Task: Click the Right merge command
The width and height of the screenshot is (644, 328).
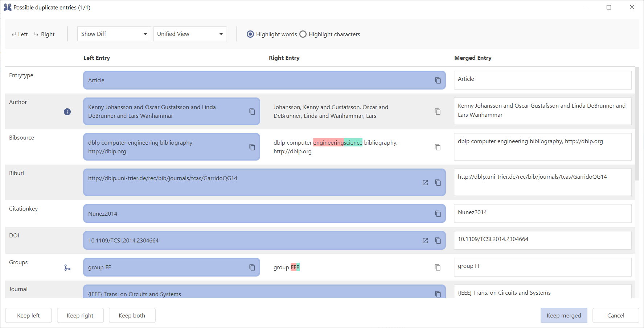Action: click(44, 34)
